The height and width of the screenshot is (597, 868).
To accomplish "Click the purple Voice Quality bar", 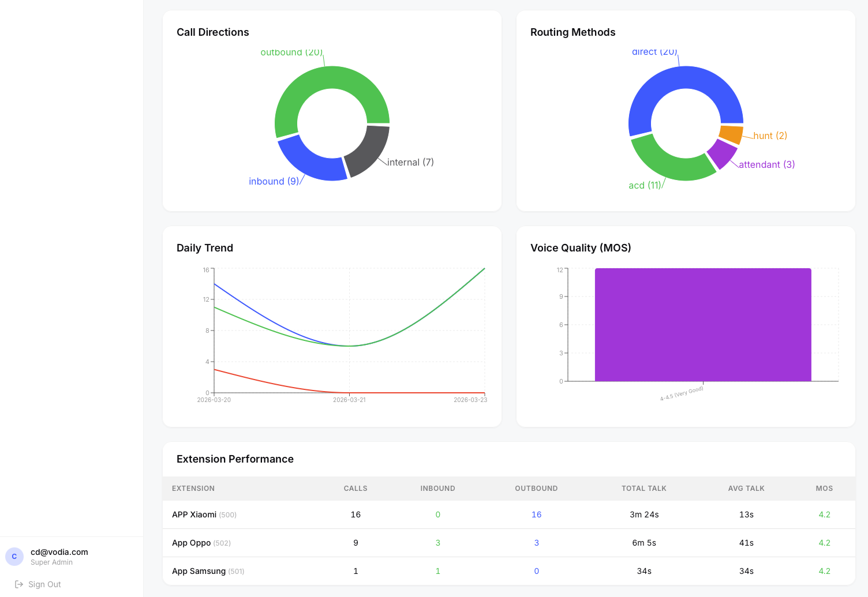I will tap(703, 324).
